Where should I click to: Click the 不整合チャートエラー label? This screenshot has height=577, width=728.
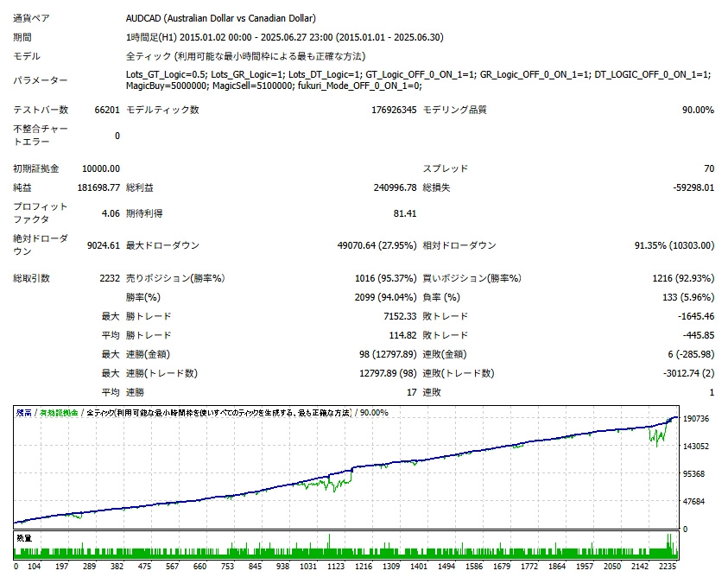pos(41,136)
